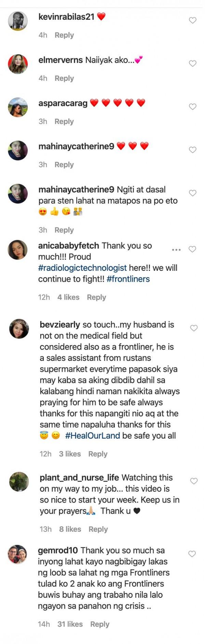Like kevinrabilas21's heart comment
Viewport: 205px width, 644px height.
[x=193, y=21]
